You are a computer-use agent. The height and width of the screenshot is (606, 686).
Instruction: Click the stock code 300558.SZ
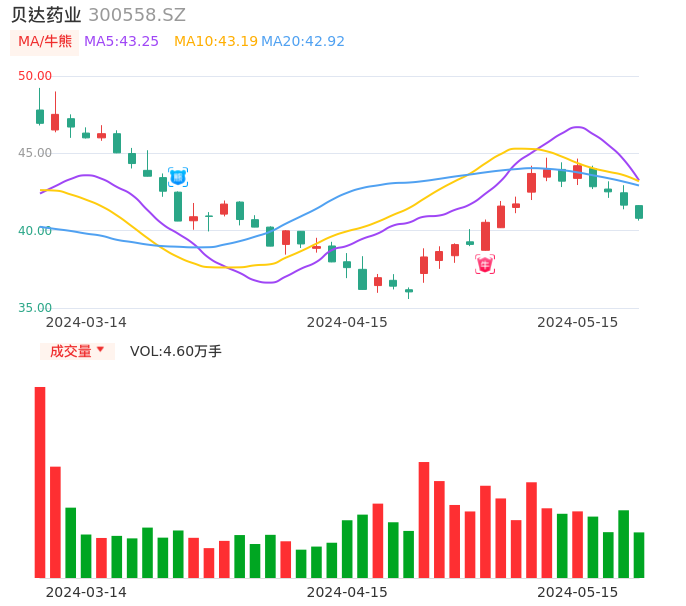pyautogui.click(x=137, y=15)
